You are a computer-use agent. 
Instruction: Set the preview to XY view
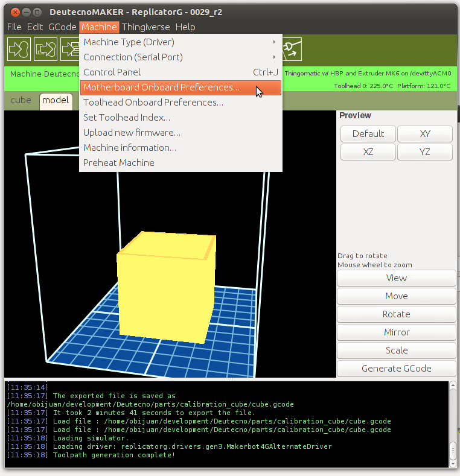click(x=424, y=134)
